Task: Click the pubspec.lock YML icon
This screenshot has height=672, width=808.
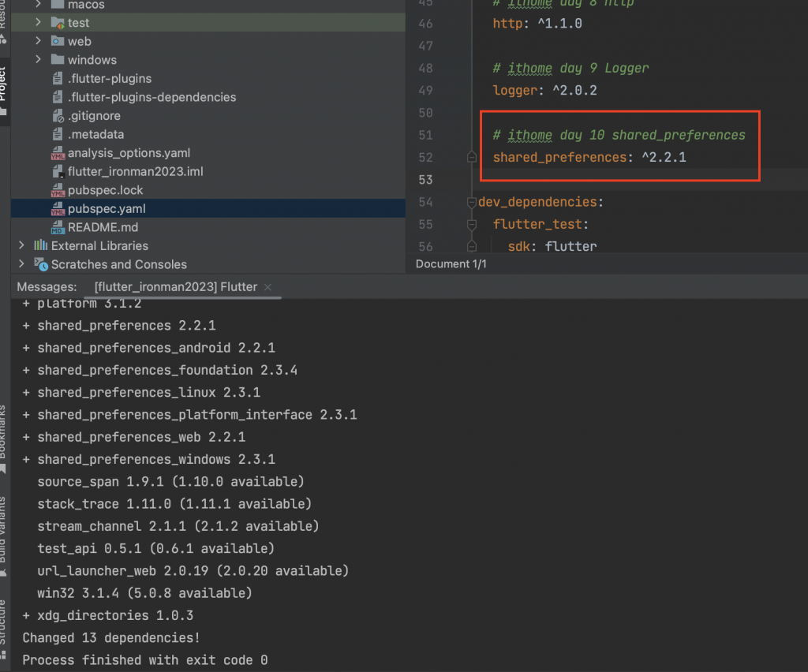Action: coord(58,190)
